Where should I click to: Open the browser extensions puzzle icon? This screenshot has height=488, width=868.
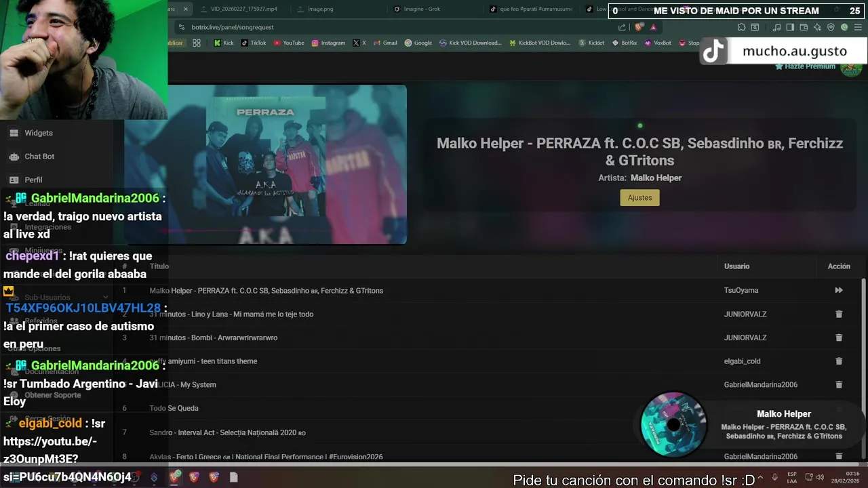click(741, 27)
